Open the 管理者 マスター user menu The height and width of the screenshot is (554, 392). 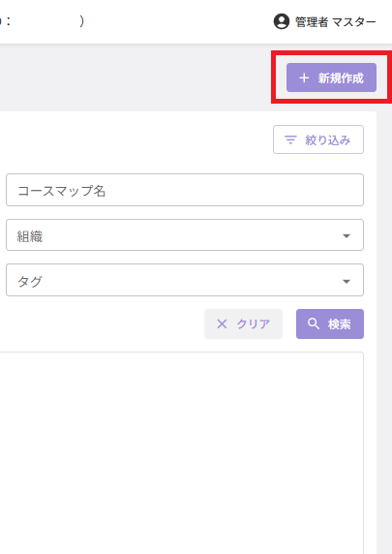(x=324, y=22)
